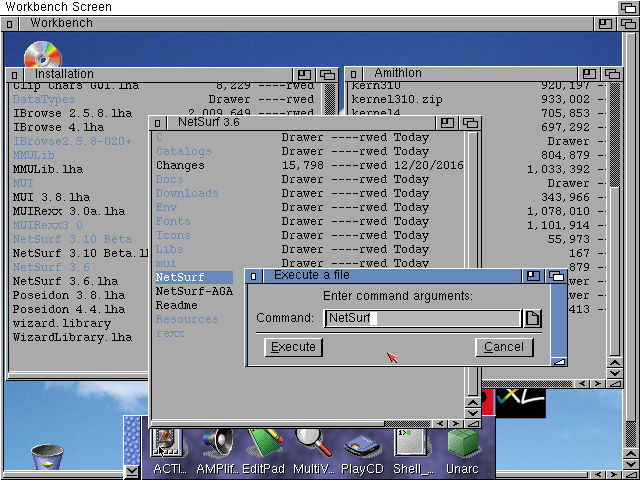Close the NetSurf 3.6 window
The image size is (640, 480).
158,122
